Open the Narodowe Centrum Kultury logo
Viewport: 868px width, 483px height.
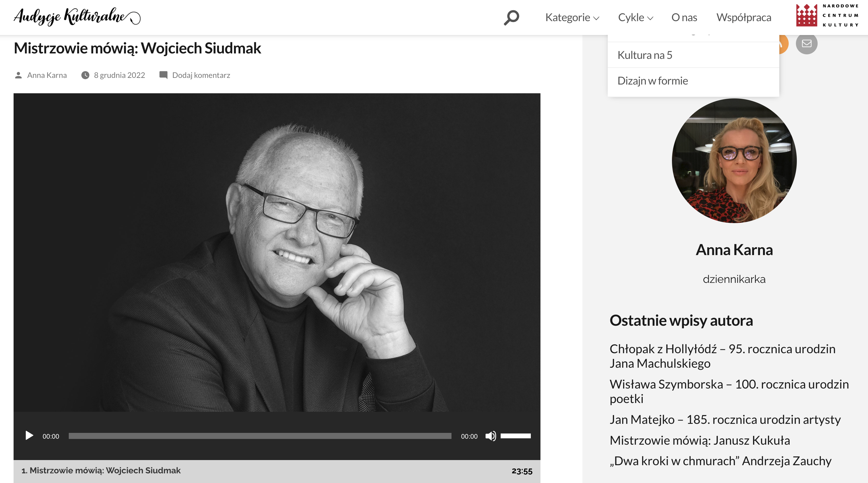coord(828,15)
